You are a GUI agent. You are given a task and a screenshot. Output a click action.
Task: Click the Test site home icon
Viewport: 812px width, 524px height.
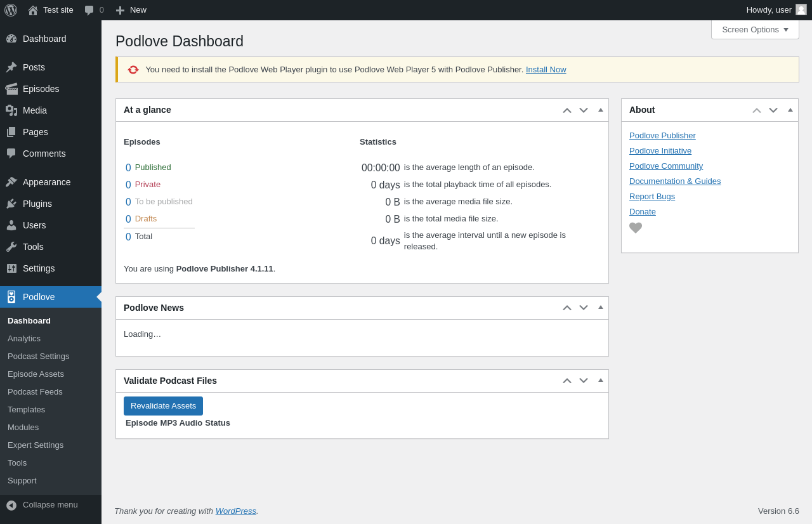pos(33,10)
